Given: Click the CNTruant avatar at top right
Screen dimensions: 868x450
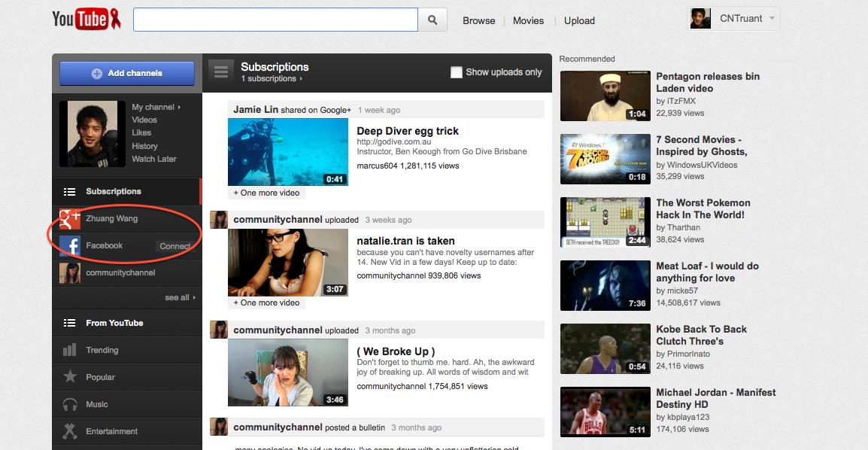Looking at the screenshot, I should (x=700, y=19).
